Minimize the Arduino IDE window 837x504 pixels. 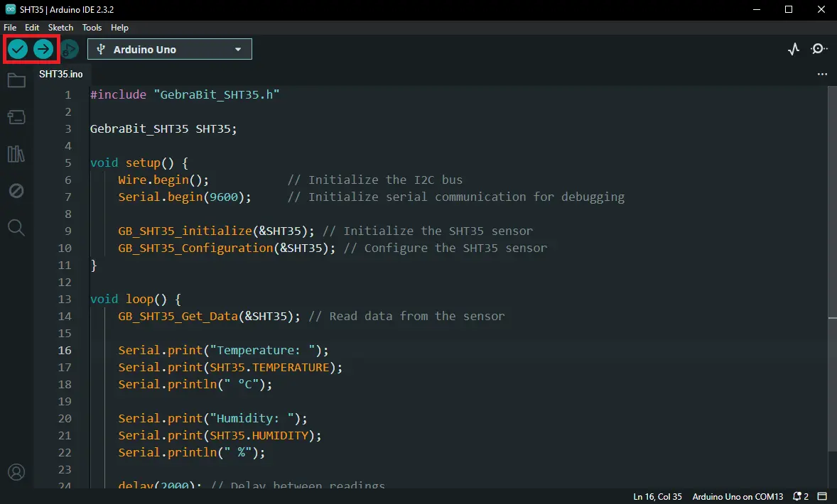click(x=757, y=10)
